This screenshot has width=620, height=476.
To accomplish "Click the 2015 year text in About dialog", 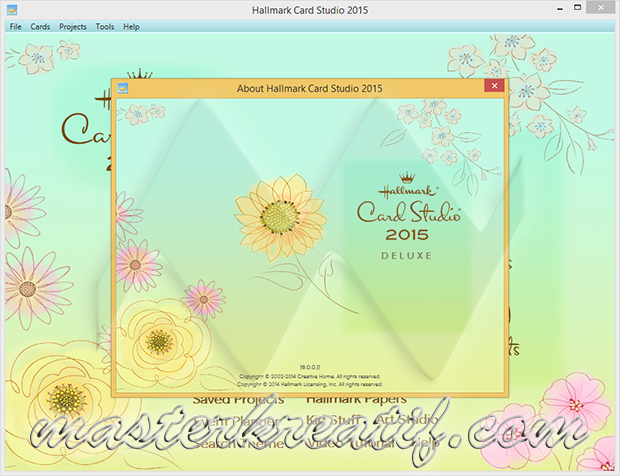I will 407,235.
